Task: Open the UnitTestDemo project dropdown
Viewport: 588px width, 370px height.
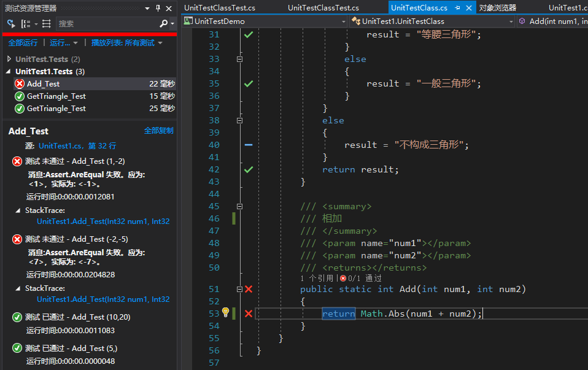Action: (344, 21)
